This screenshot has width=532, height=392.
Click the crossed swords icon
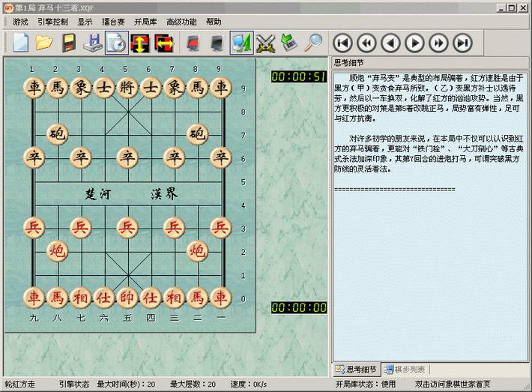pyautogui.click(x=265, y=42)
